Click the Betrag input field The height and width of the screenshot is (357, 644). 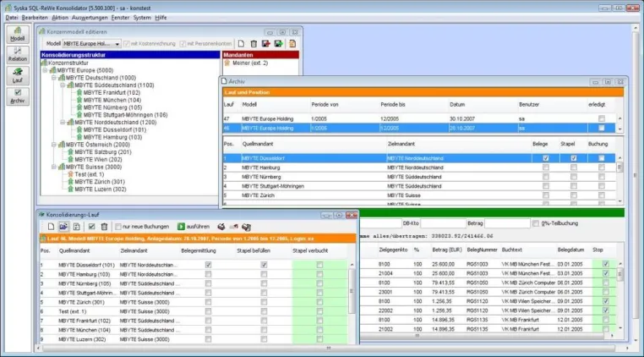508,223
